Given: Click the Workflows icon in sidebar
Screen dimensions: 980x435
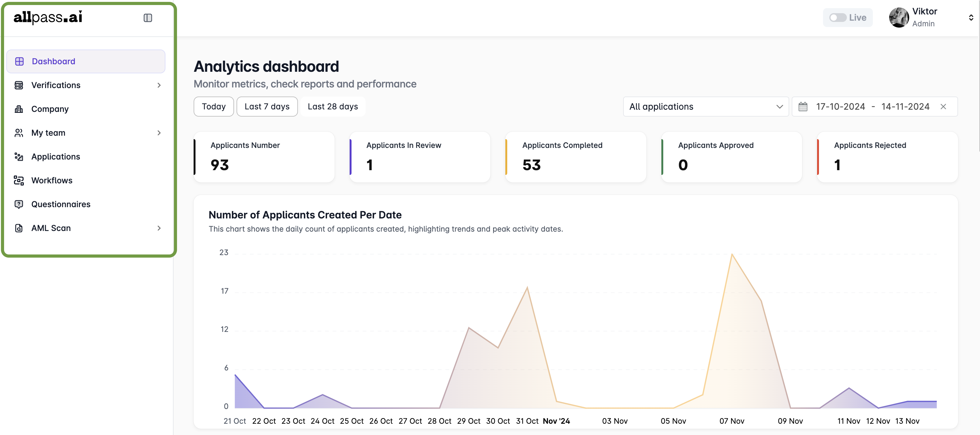Looking at the screenshot, I should (19, 181).
